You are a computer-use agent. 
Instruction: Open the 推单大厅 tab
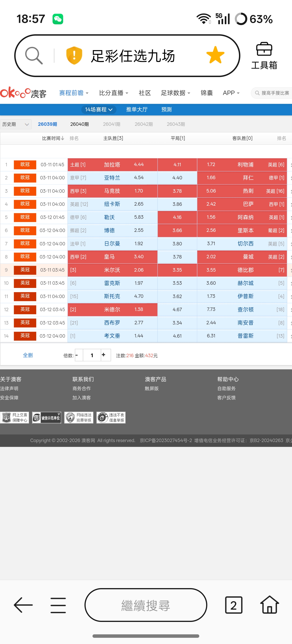pyautogui.click(x=137, y=109)
